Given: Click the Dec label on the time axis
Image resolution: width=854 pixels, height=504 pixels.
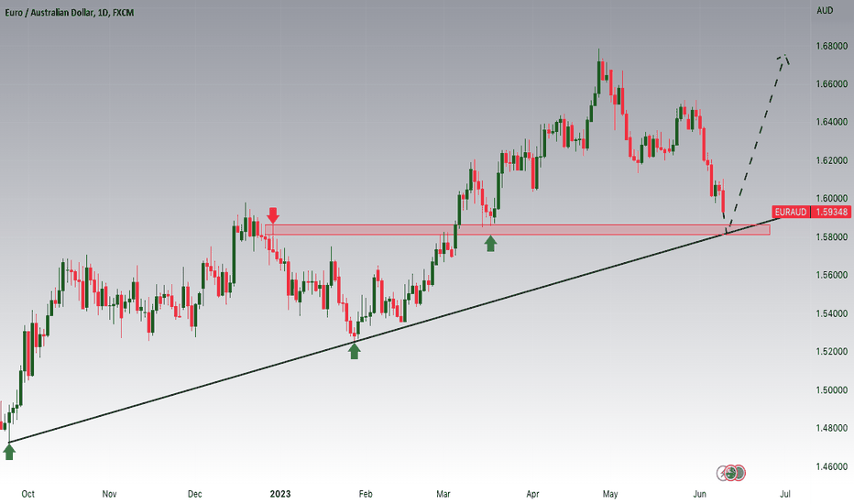Looking at the screenshot, I should coord(194,494).
